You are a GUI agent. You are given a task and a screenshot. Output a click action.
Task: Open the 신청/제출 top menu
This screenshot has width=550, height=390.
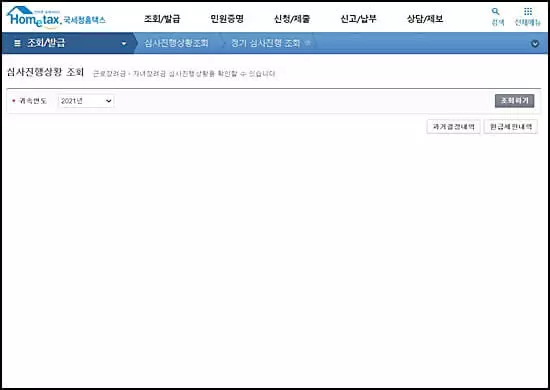(x=292, y=19)
